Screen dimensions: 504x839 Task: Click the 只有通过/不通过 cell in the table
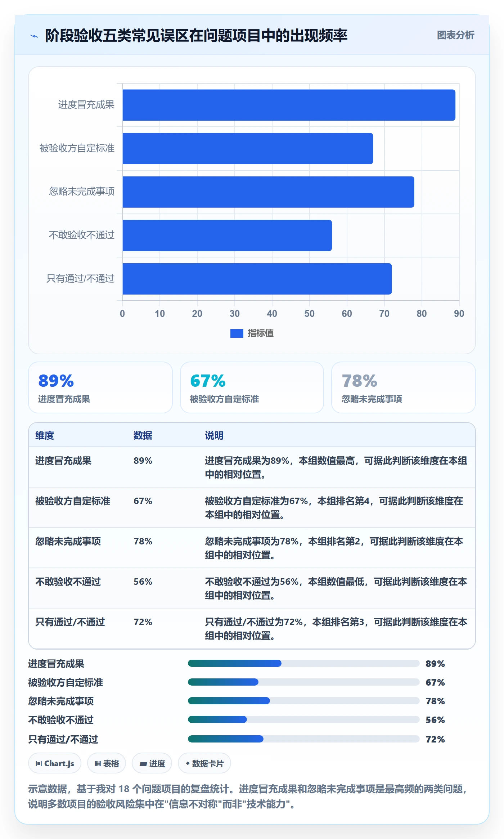70,622
